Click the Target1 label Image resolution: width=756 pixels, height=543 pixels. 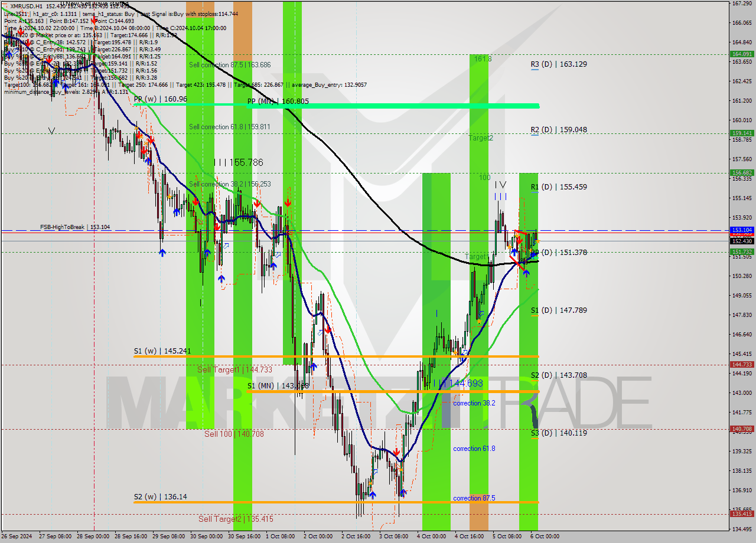477,257
